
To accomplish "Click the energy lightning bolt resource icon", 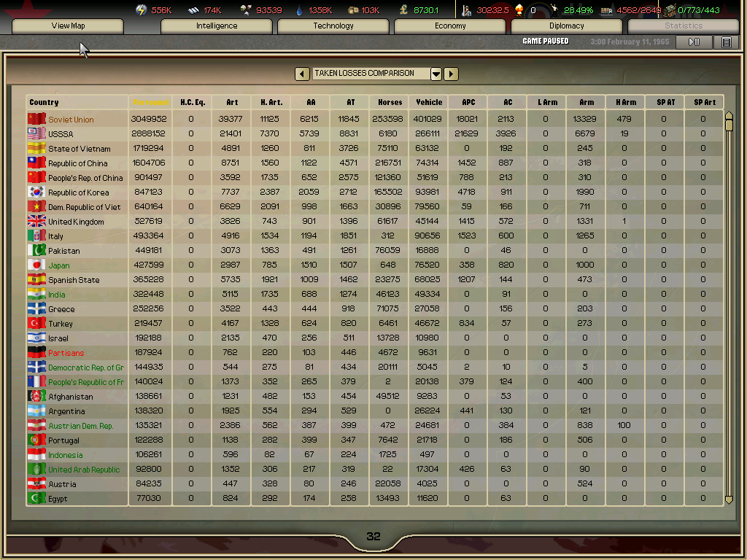I will tap(142, 10).
